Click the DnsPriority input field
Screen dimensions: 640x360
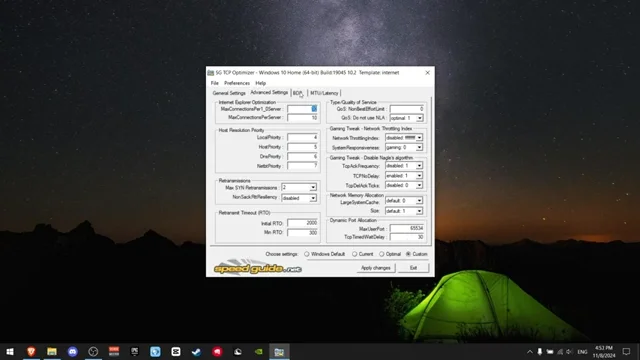(x=302, y=156)
